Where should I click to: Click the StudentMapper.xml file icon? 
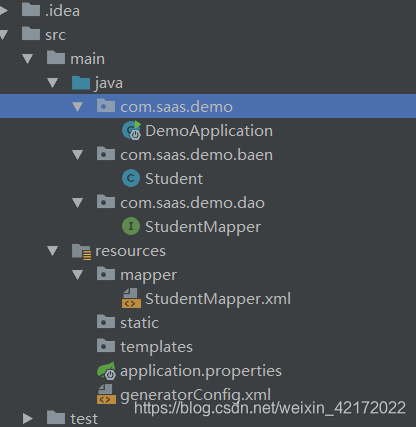pyautogui.click(x=131, y=298)
